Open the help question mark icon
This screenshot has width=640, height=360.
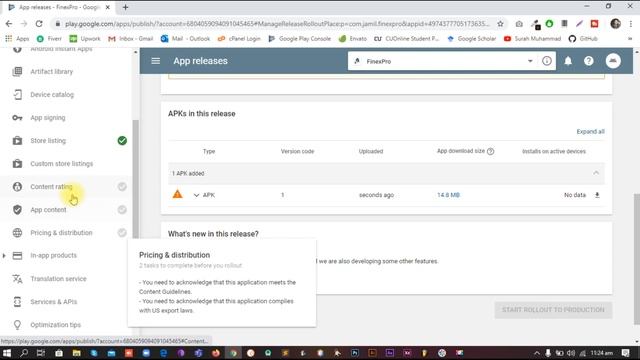pos(588,61)
